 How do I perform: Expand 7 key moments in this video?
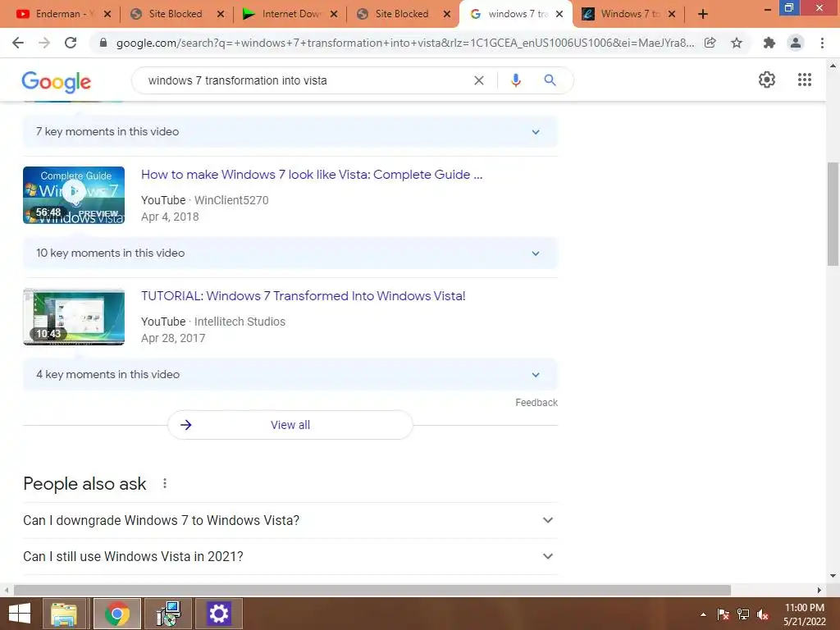pos(290,132)
